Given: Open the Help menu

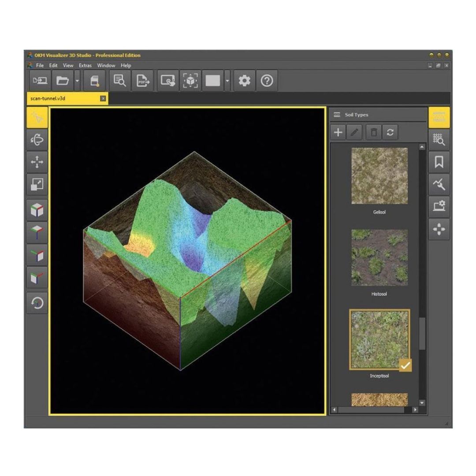Looking at the screenshot, I should tap(126, 65).
